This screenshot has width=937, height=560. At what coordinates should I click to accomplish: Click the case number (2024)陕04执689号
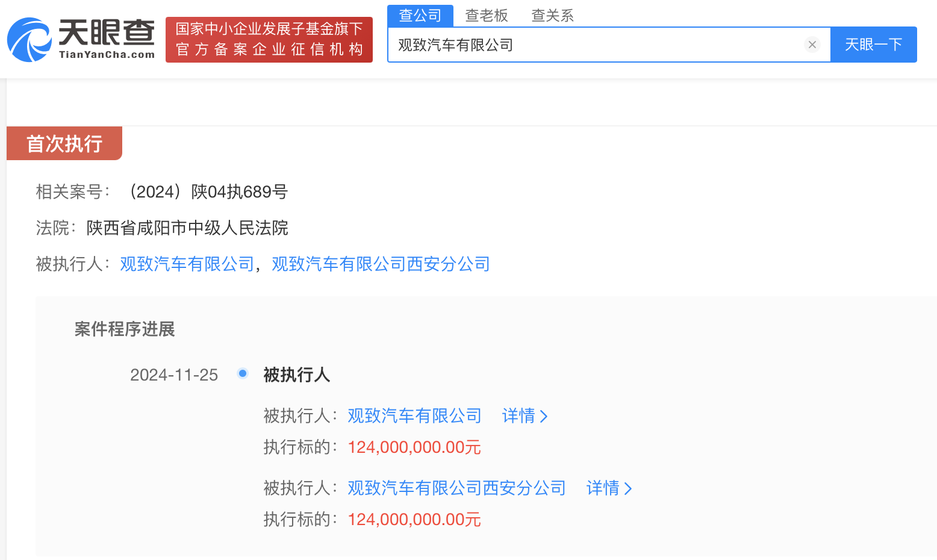pyautogui.click(x=207, y=192)
